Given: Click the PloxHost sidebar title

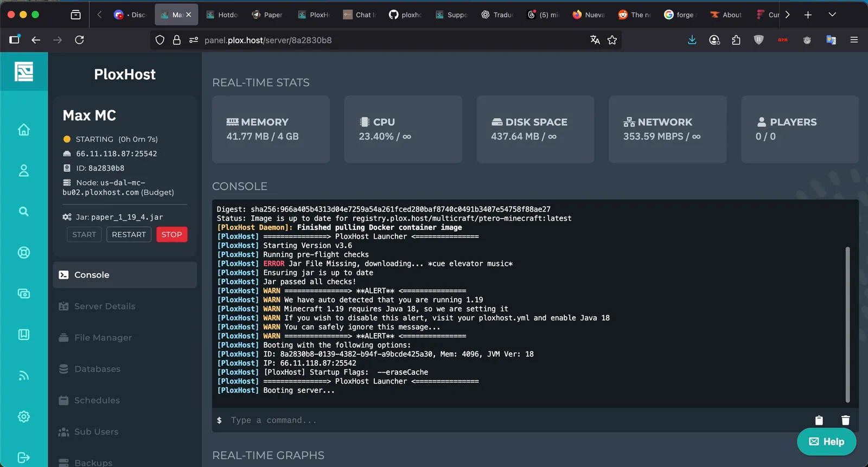Looking at the screenshot, I should [125, 74].
